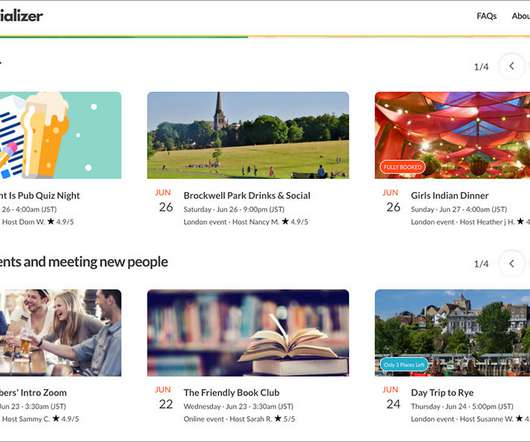Open the Day Trip to Rye photo
The width and height of the screenshot is (530, 442).
452,333
